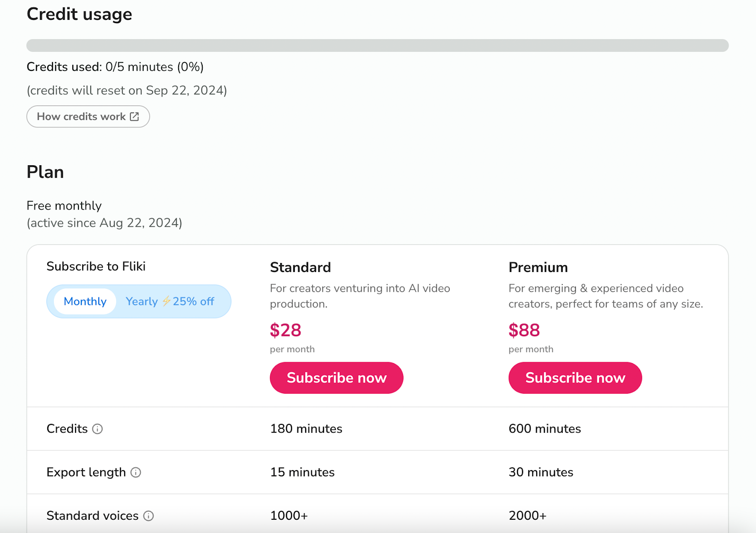
Task: Select Monthly billing
Action: pyautogui.click(x=85, y=301)
